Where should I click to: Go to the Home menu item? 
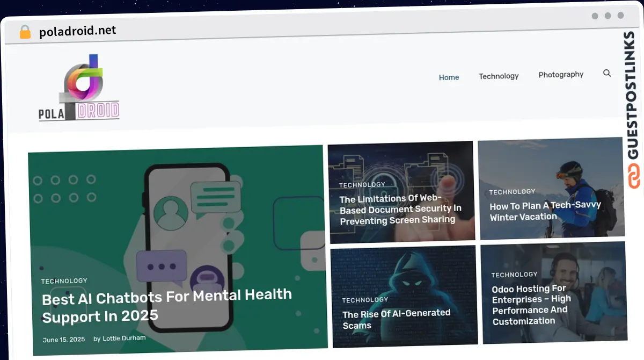(449, 77)
